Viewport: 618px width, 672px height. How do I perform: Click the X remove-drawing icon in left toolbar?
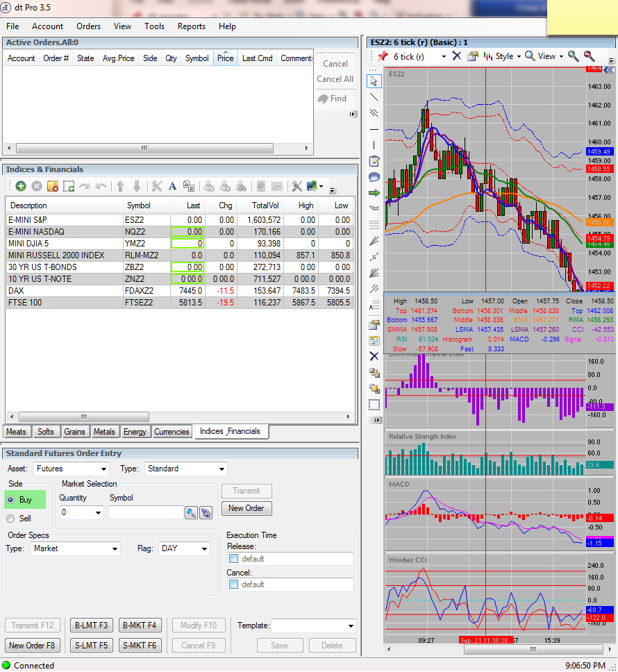coord(374,356)
